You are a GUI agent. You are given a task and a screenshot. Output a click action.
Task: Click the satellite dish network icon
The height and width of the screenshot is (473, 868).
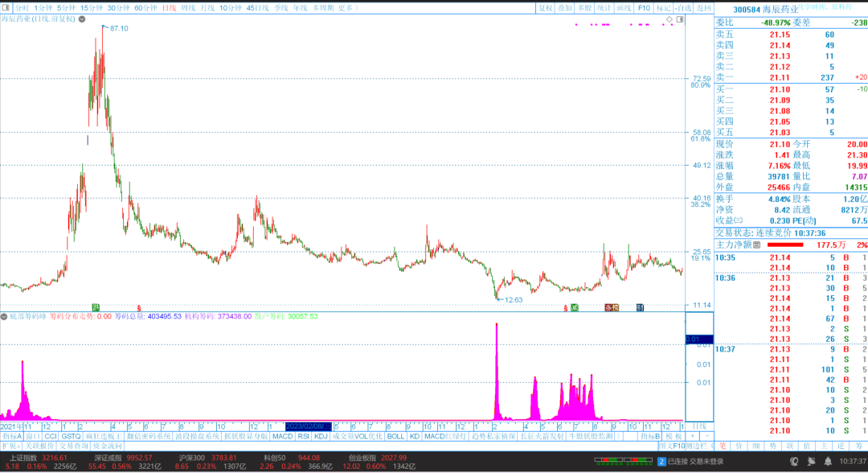(x=811, y=461)
